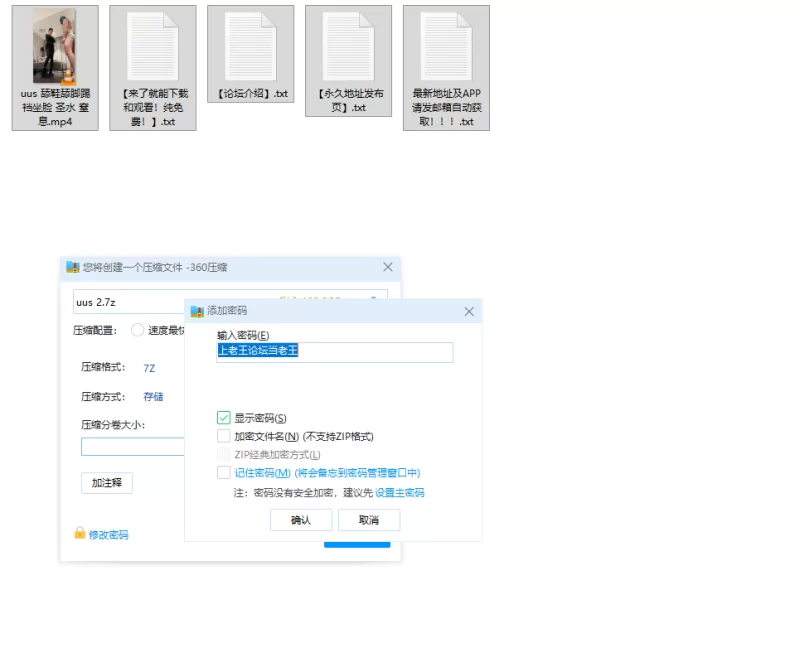800x653 pixels.
Task: Select the 最新地址及APP txt file
Action: point(446,68)
